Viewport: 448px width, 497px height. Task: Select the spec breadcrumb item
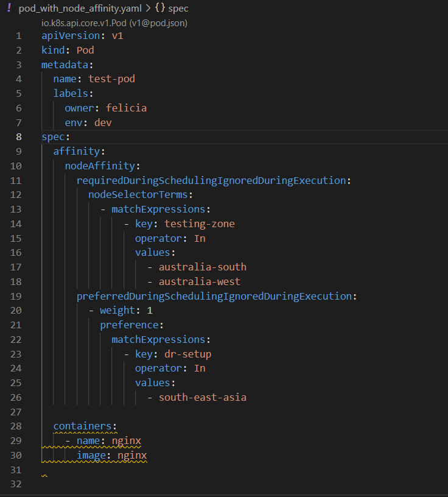178,9
